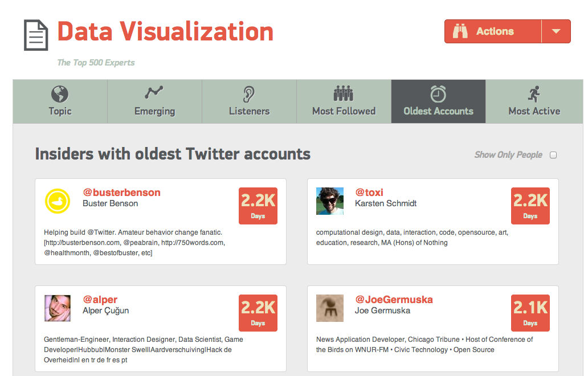
Task: Open the @JoeGermuska profile link
Action: pyautogui.click(x=394, y=300)
